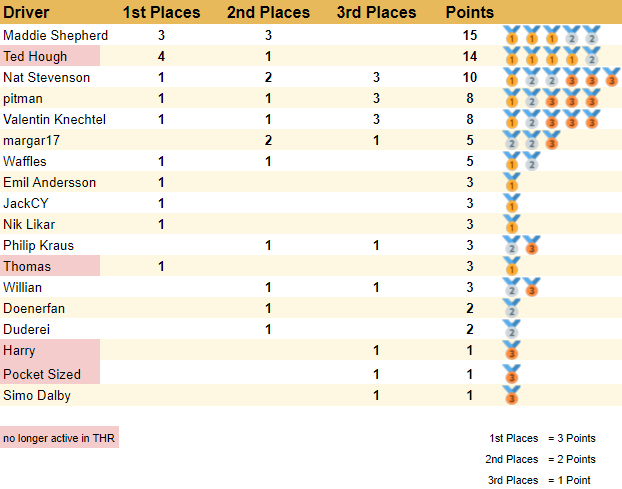Click the bronze medal in margar17's row
Screen dimensions: 622x489
(551, 141)
